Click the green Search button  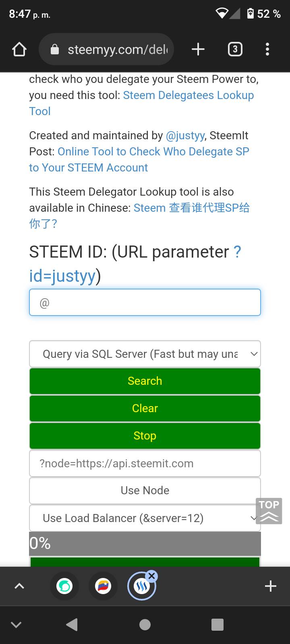(145, 381)
